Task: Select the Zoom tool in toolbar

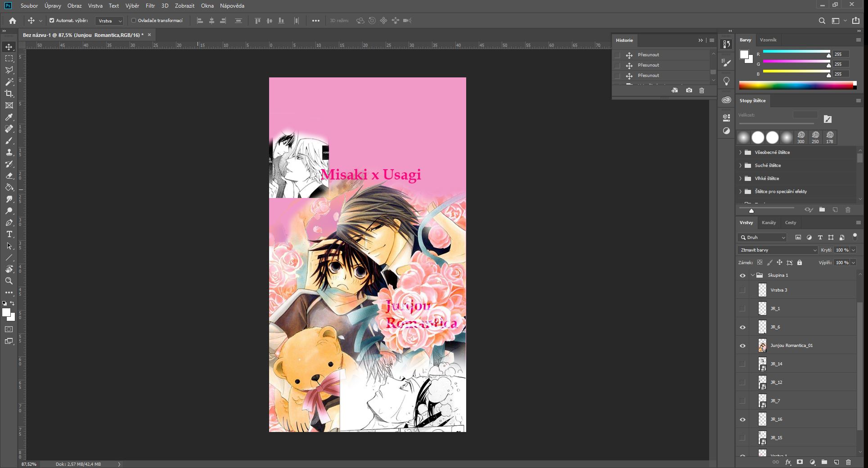Action: [x=9, y=281]
